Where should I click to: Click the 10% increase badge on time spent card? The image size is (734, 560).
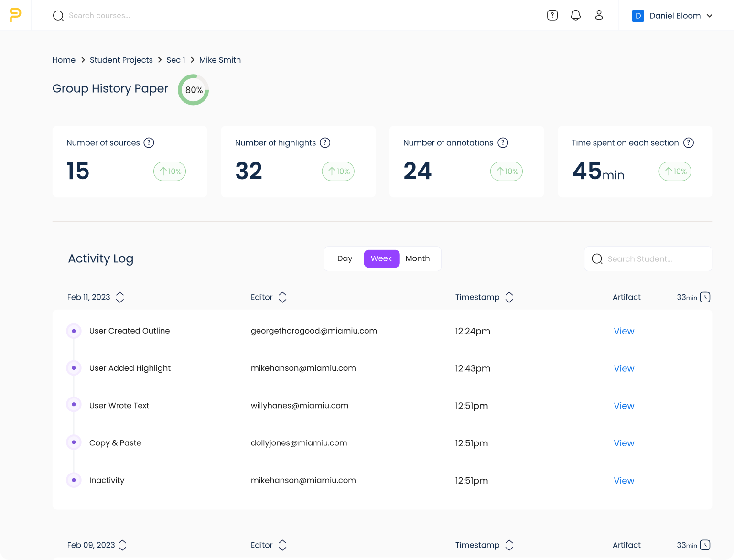click(x=675, y=172)
